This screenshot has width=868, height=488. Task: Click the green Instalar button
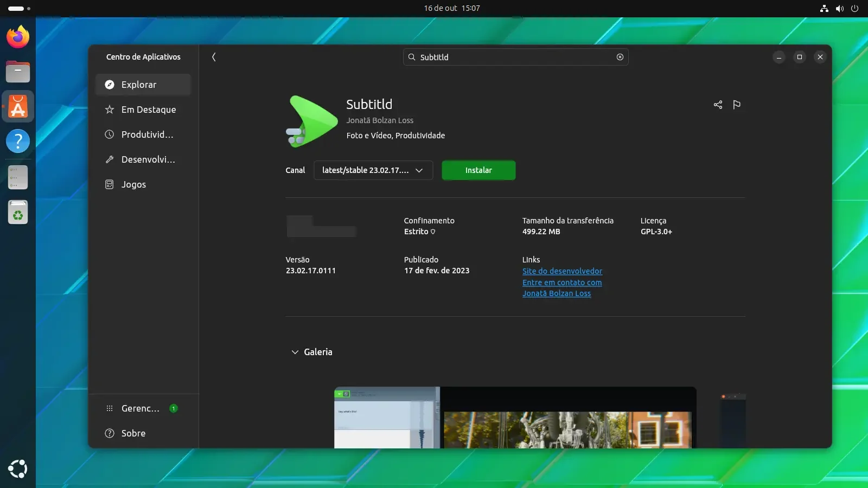pyautogui.click(x=478, y=170)
